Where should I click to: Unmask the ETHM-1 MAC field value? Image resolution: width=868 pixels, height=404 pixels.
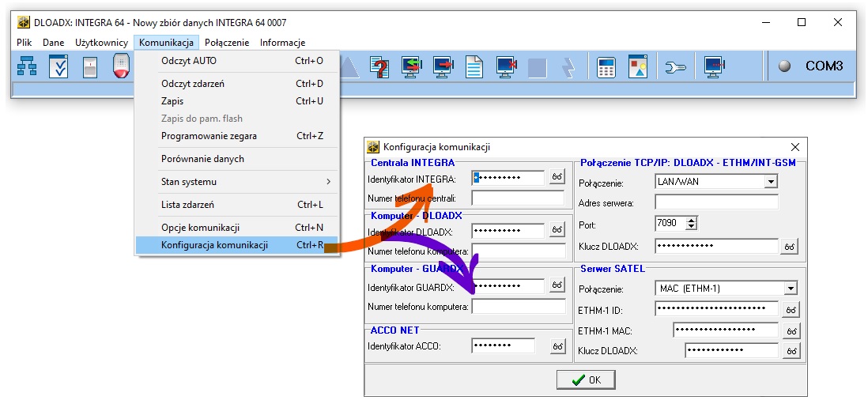click(x=790, y=330)
